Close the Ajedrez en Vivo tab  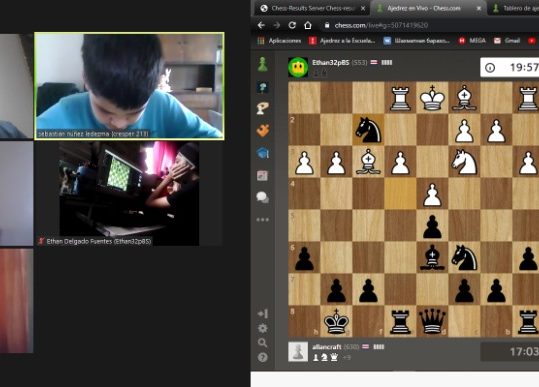click(478, 8)
